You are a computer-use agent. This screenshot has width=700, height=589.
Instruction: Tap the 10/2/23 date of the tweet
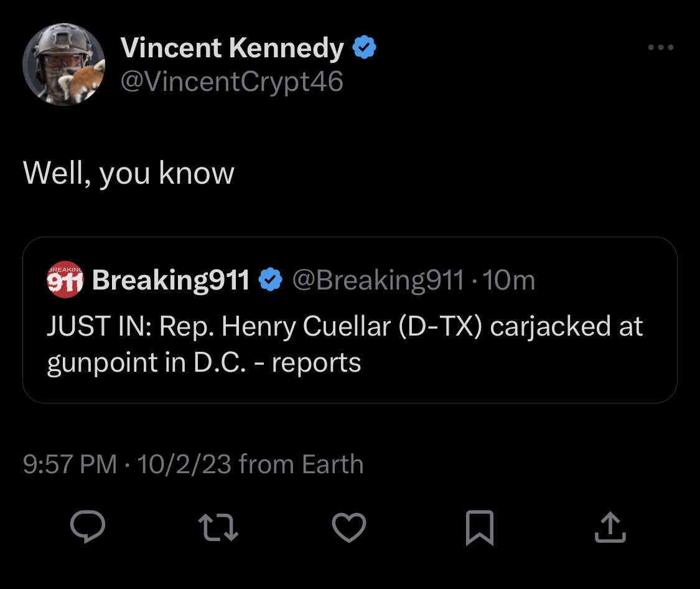point(183,464)
